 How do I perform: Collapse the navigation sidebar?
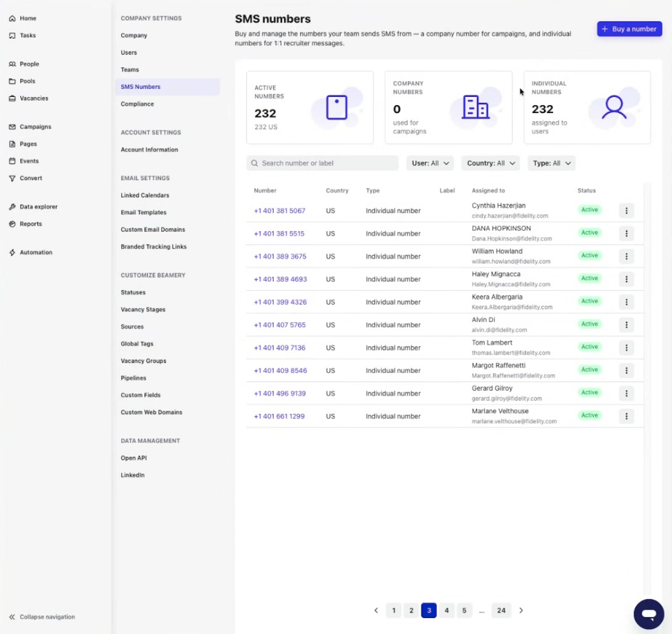(42, 617)
